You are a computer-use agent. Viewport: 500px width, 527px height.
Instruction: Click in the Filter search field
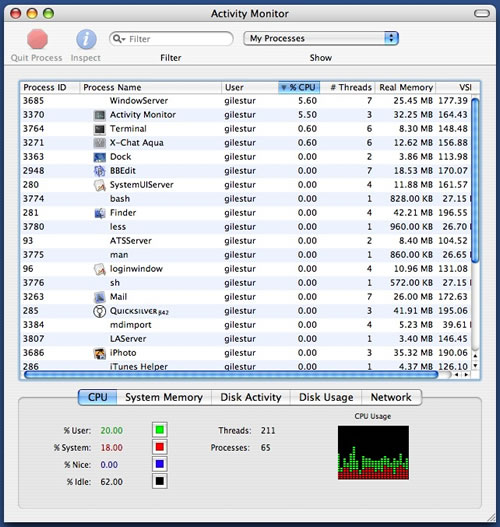171,39
